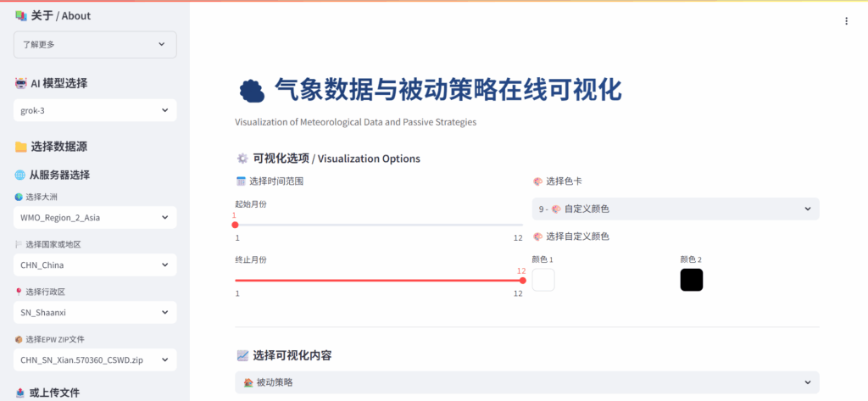
Task: Click the 终止月份 slider handle
Action: click(522, 281)
